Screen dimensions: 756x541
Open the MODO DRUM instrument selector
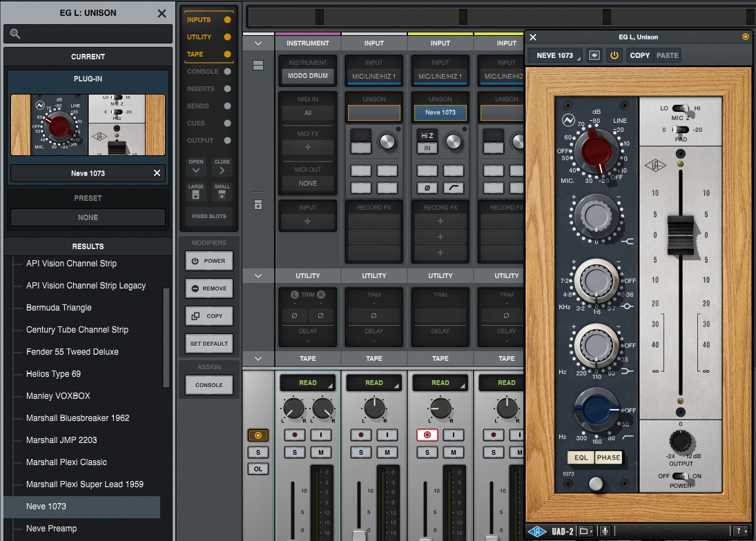click(x=308, y=76)
